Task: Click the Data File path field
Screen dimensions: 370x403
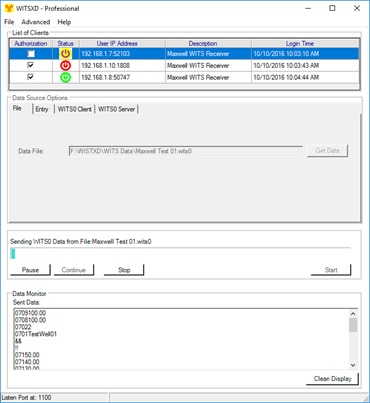Action: 185,151
